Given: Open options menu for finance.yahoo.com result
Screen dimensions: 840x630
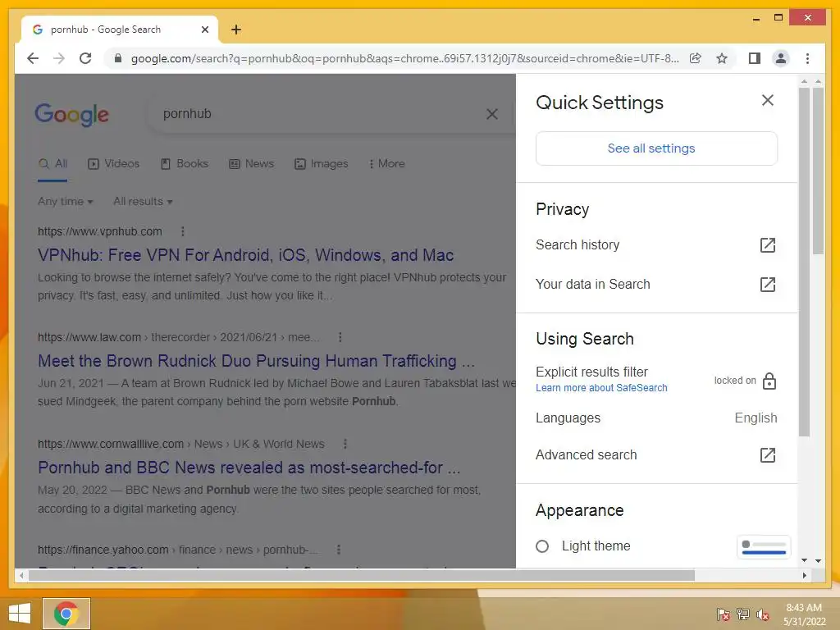Looking at the screenshot, I should tap(338, 549).
